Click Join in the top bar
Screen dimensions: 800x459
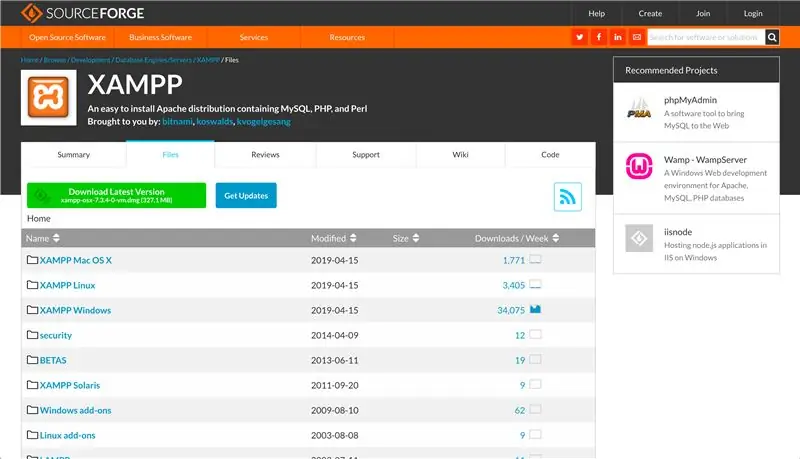[703, 13]
